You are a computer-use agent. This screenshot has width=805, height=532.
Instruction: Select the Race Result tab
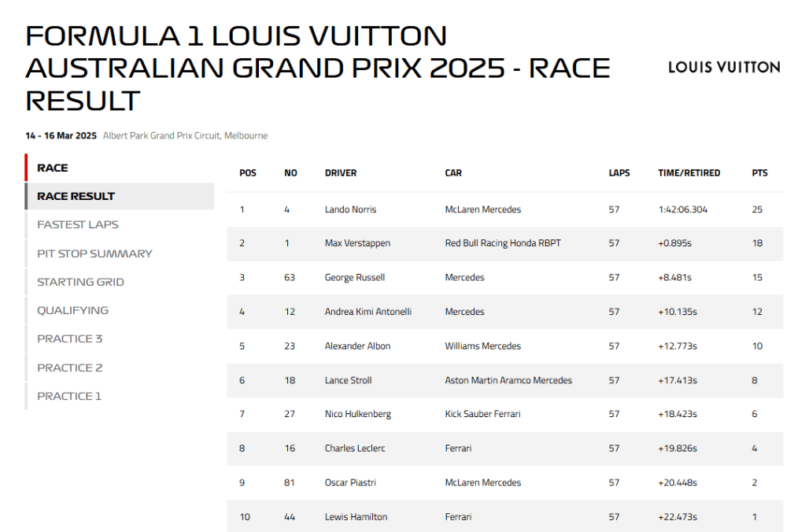(x=76, y=196)
